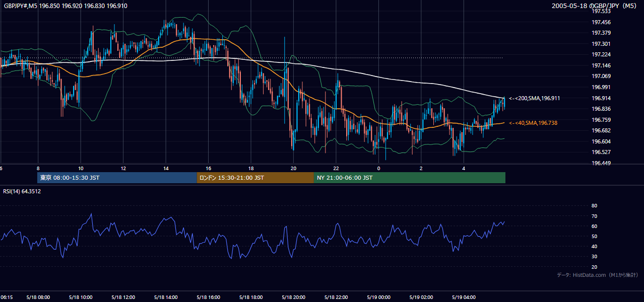Click price axis value 196.527
This screenshot has width=644, height=302.
601,152
